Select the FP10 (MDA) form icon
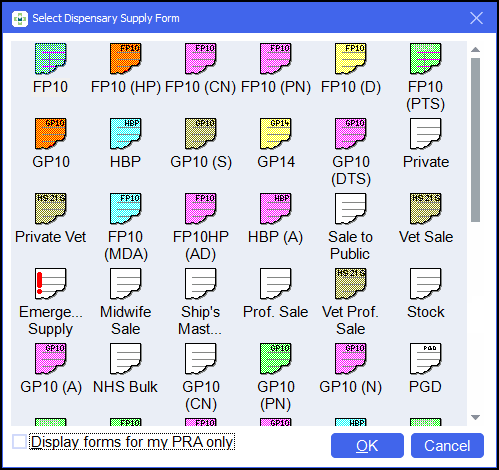Viewport: 499px width, 470px height. [x=126, y=209]
